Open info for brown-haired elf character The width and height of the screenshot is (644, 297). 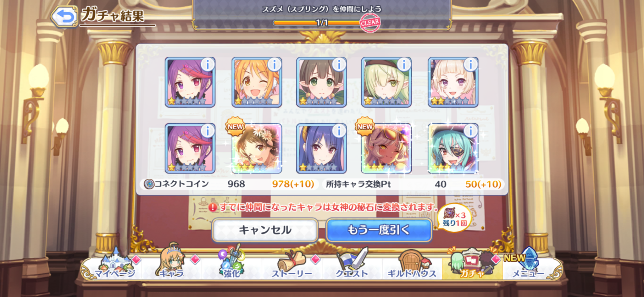pyautogui.click(x=339, y=65)
